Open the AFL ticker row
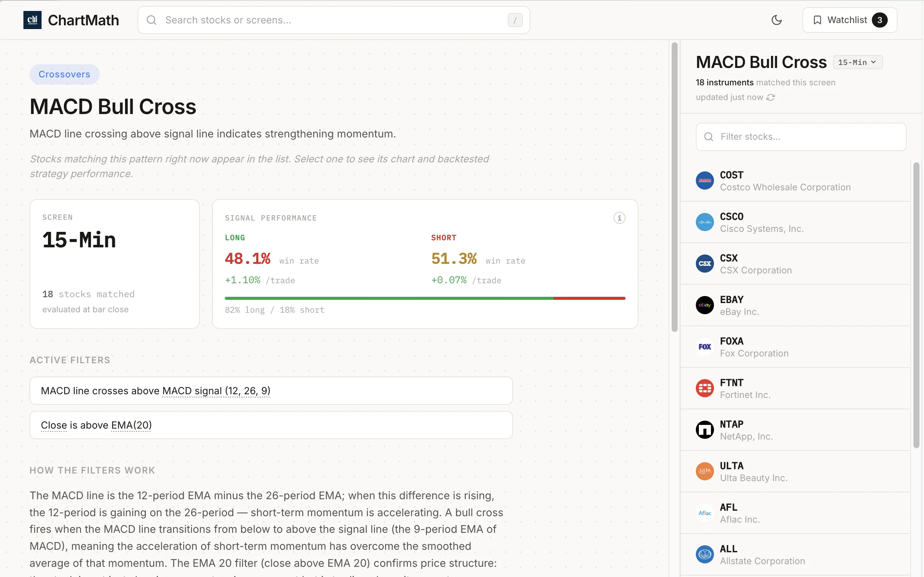 pyautogui.click(x=795, y=513)
